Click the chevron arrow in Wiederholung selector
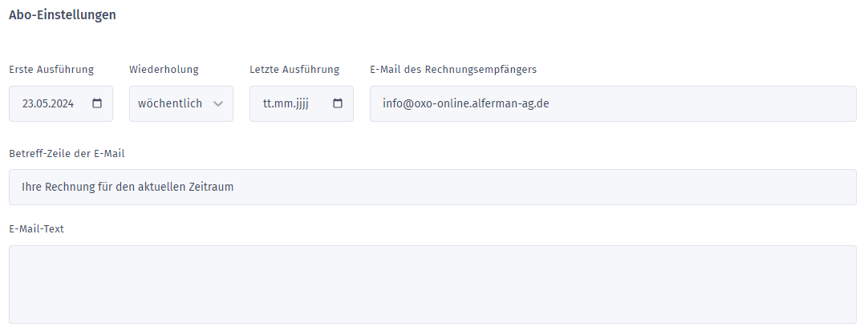 [218, 104]
